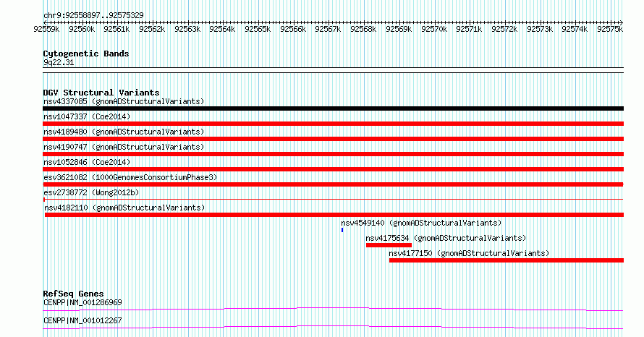This screenshot has height=337, width=644.
Task: Select the 92562k ruler tick label
Action: pos(152,29)
